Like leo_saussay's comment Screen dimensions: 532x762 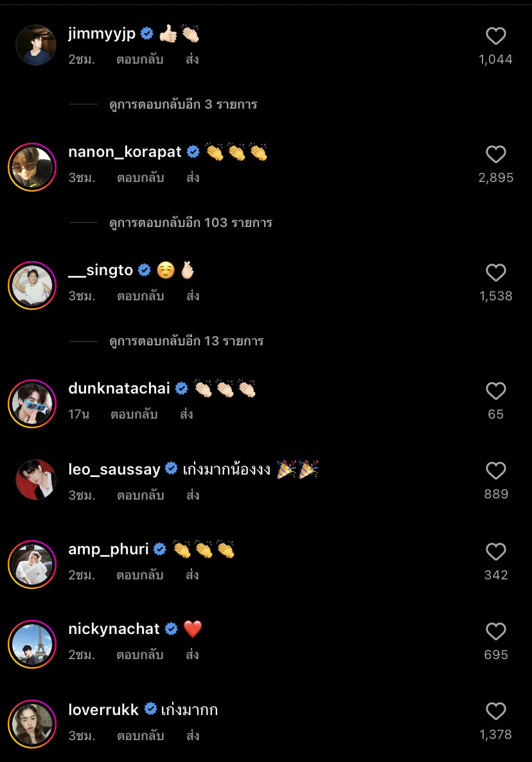(495, 471)
